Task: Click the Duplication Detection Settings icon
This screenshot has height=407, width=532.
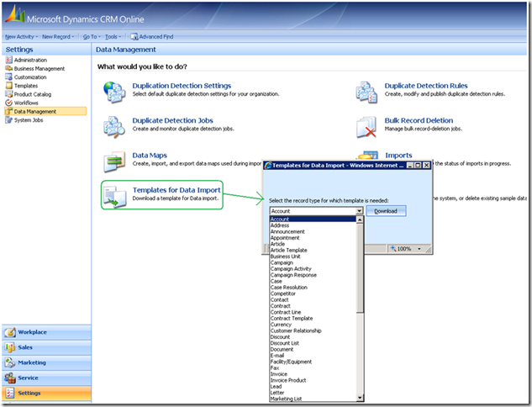Action: tap(113, 90)
